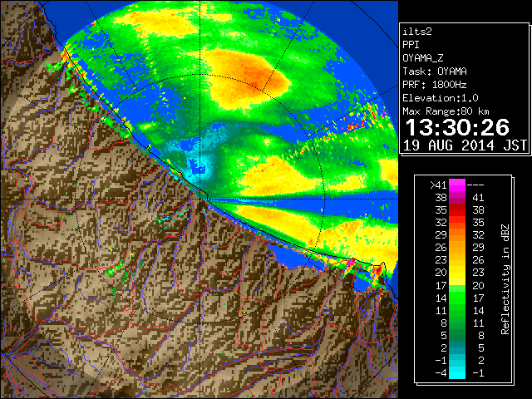
Task: Pick the red 35–38 dBZ legend swatch
Action: click(x=457, y=210)
